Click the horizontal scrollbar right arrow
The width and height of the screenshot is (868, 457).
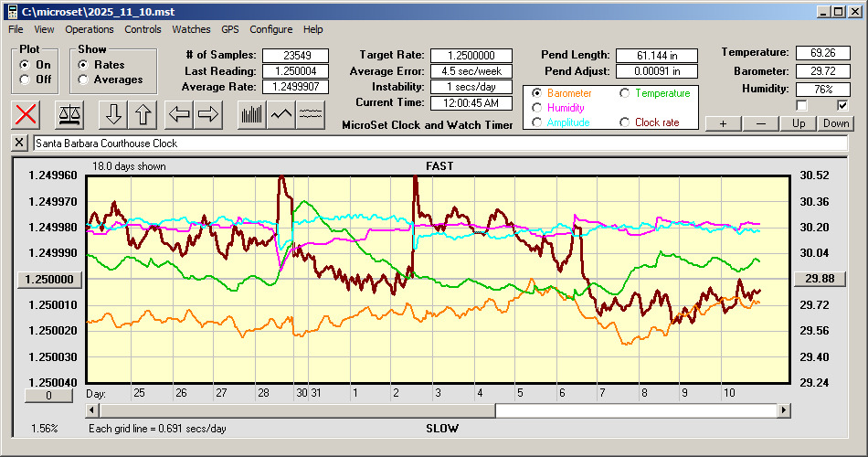pyautogui.click(x=783, y=410)
